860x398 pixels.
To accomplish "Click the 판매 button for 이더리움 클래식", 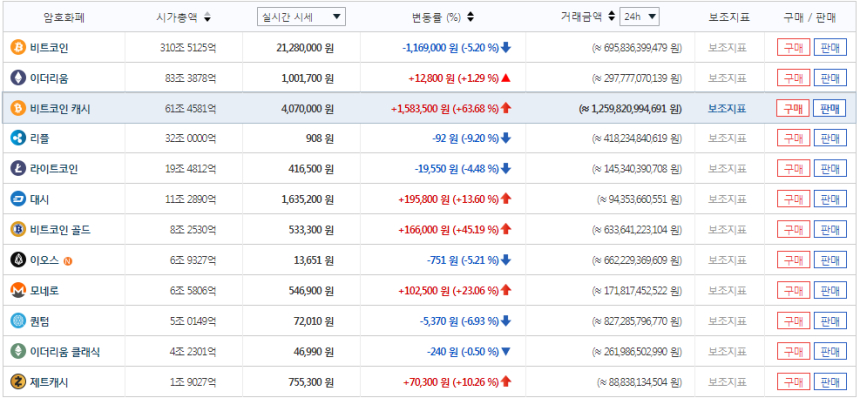I will click(x=829, y=351).
